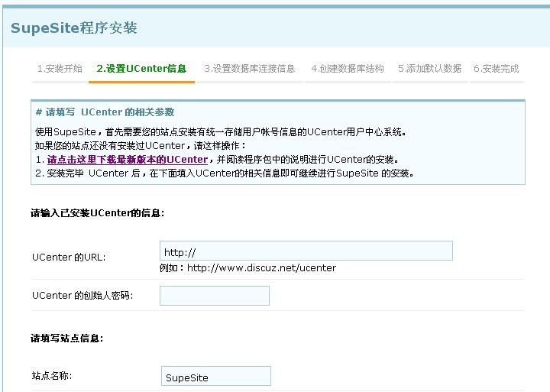Click the label UCenter 的创始人密码:
This screenshot has height=392, width=550.
[x=82, y=296]
